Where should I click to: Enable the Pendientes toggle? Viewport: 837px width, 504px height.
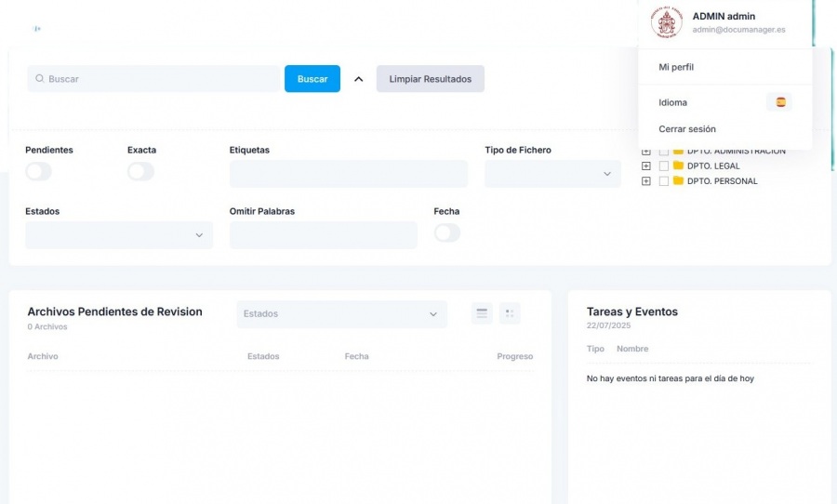[x=39, y=171]
